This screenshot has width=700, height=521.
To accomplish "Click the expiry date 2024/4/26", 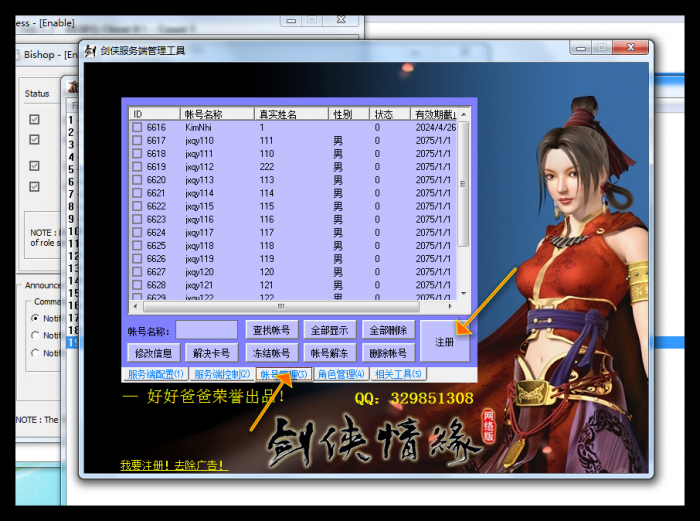I will (x=436, y=128).
